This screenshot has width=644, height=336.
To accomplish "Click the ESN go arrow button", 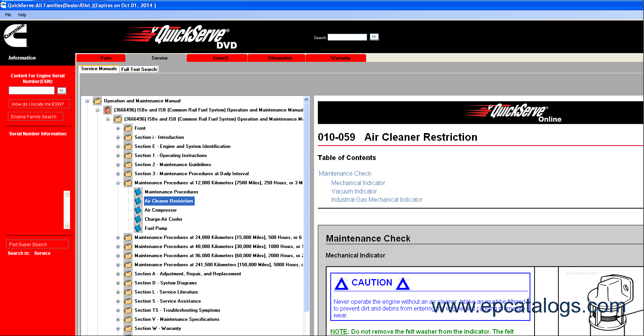I will pos(62,91).
